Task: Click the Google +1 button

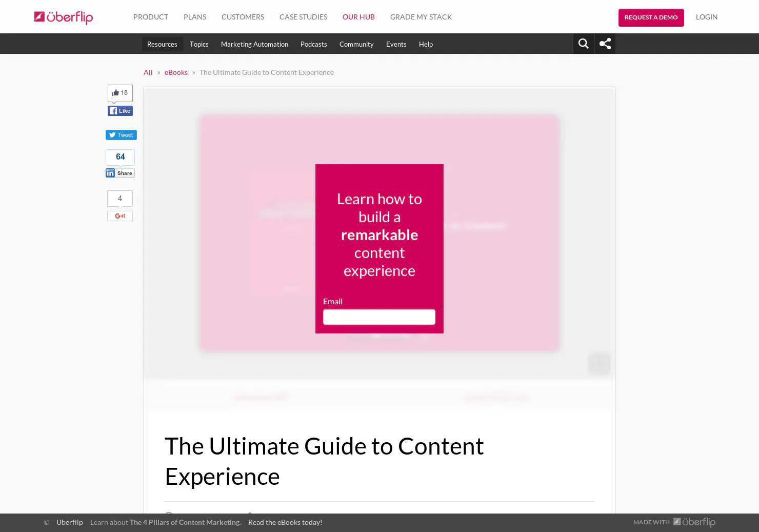Action: coord(120,216)
